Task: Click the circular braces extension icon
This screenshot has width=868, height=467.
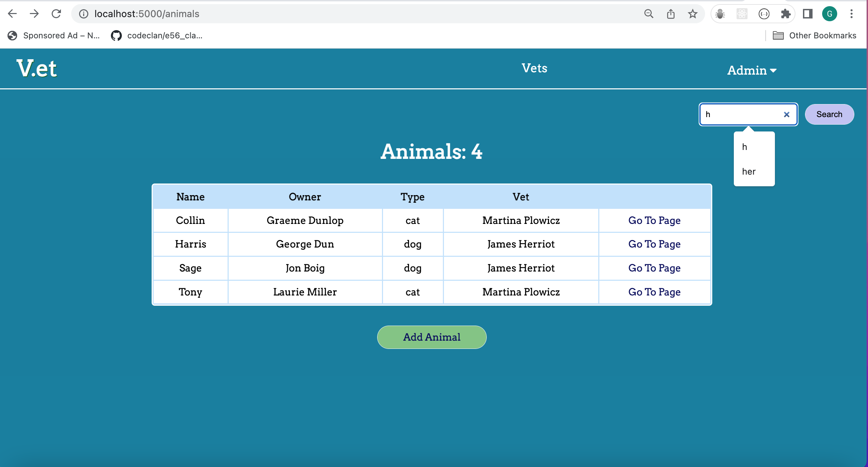Action: [764, 14]
